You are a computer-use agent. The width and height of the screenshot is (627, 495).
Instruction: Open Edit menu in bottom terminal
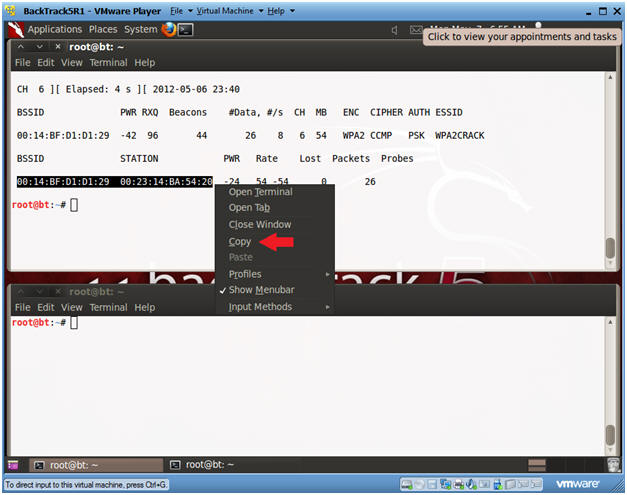(x=46, y=307)
